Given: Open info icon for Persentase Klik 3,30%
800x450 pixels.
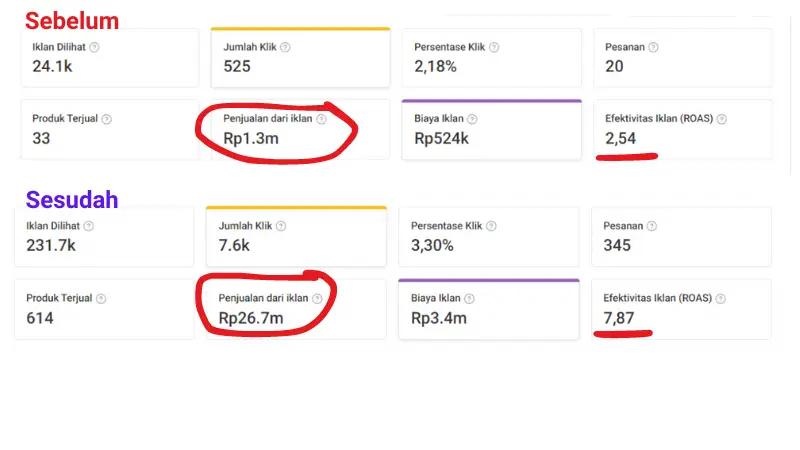Looking at the screenshot, I should click(491, 226).
